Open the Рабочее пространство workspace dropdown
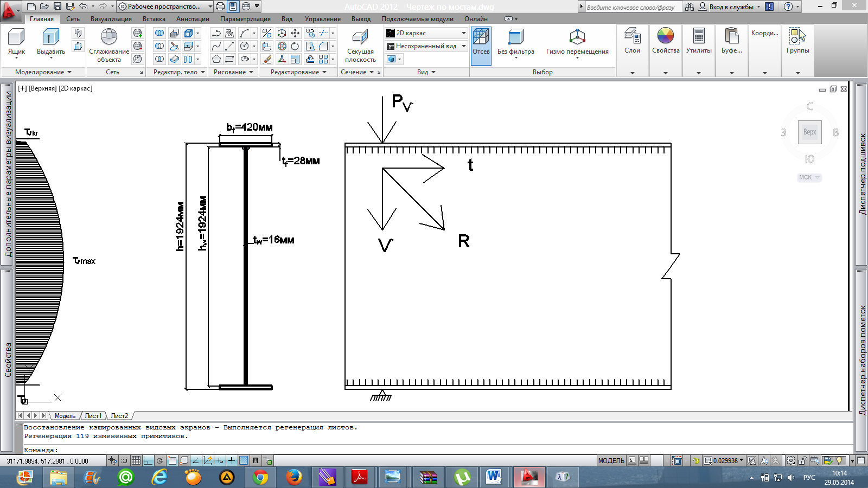 165,7
